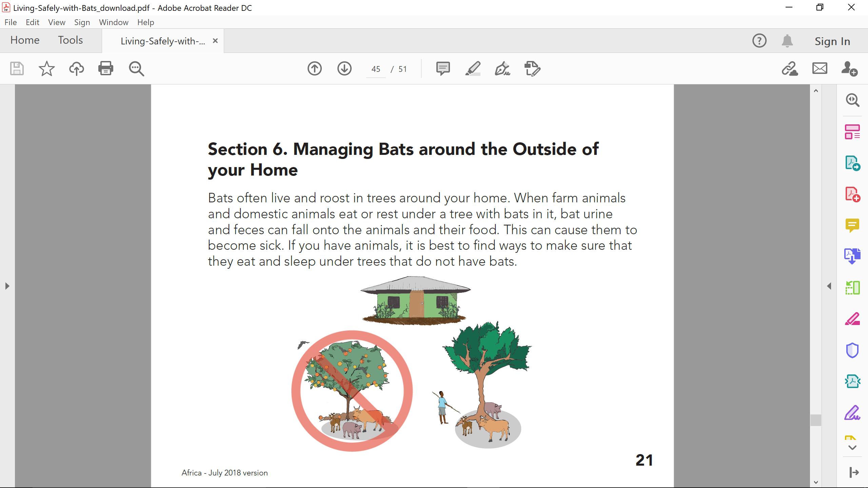This screenshot has width=868, height=488.
Task: Click the Print file icon
Action: pyautogui.click(x=105, y=69)
